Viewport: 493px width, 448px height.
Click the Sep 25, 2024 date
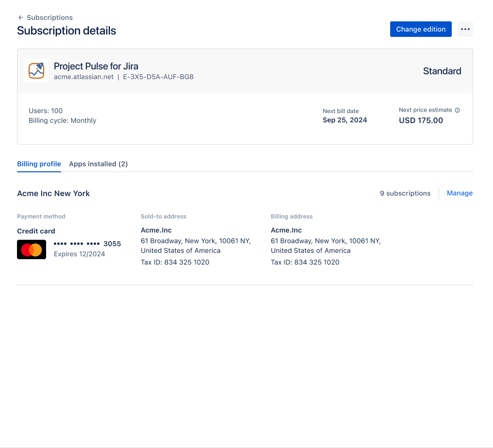(x=345, y=120)
